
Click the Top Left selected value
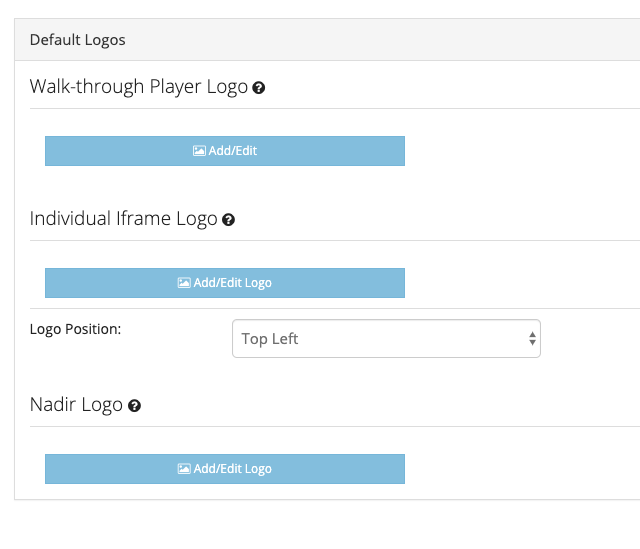[x=270, y=339]
